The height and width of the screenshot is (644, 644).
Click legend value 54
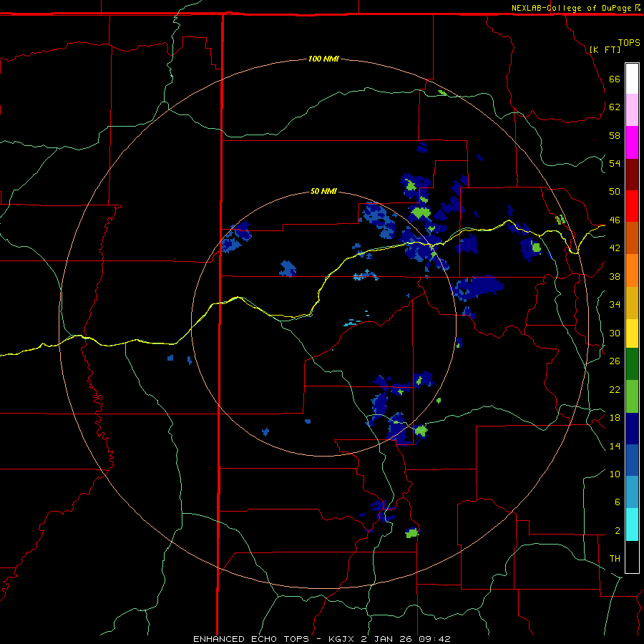pyautogui.click(x=615, y=163)
